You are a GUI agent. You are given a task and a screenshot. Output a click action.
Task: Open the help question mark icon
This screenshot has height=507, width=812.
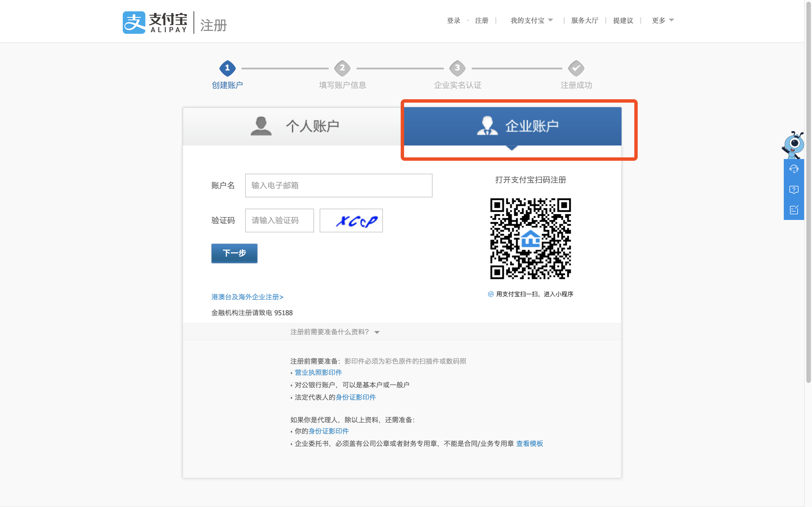(x=794, y=190)
